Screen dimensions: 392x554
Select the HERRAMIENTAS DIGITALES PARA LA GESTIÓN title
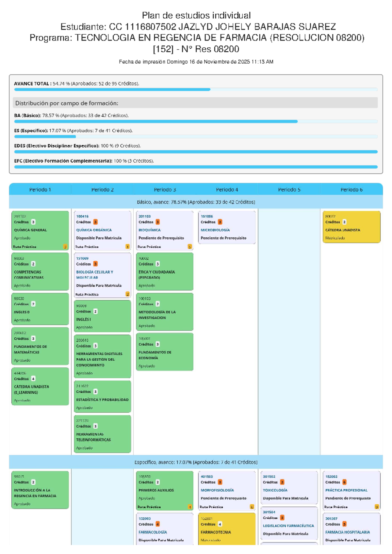99,359
